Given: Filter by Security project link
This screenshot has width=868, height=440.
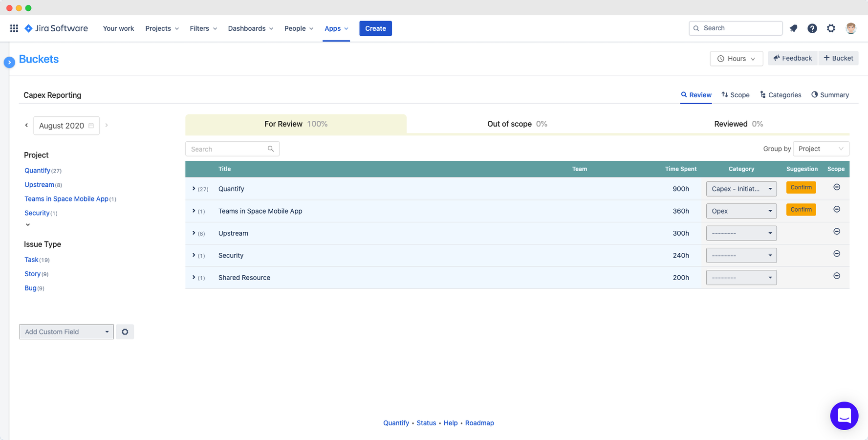Looking at the screenshot, I should point(37,213).
